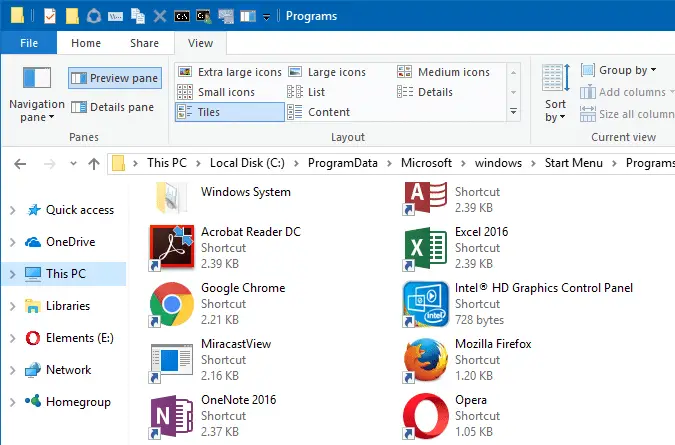The height and width of the screenshot is (445, 675).
Task: Expand OneDrive node in navigation tree
Action: tap(12, 242)
